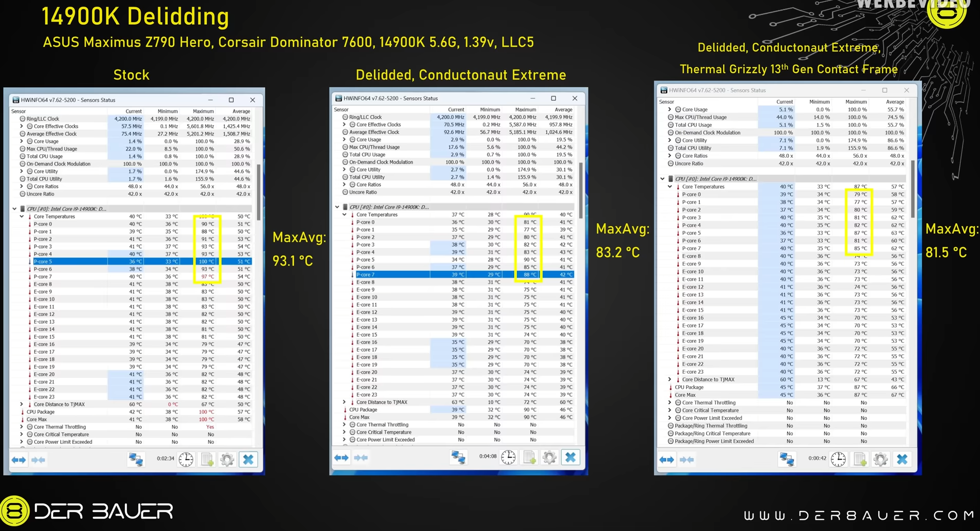Select highlighted P-core 5 row in Stock window

coord(132,261)
